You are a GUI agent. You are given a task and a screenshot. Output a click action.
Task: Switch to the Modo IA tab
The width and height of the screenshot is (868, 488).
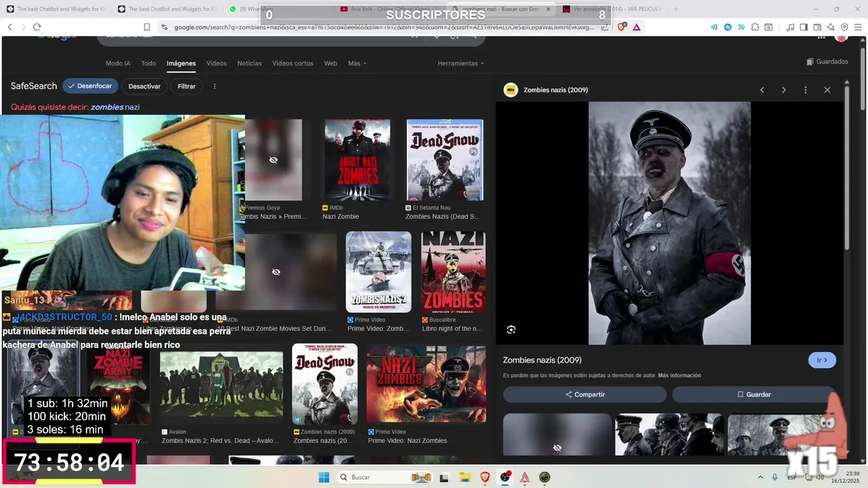pyautogui.click(x=118, y=63)
